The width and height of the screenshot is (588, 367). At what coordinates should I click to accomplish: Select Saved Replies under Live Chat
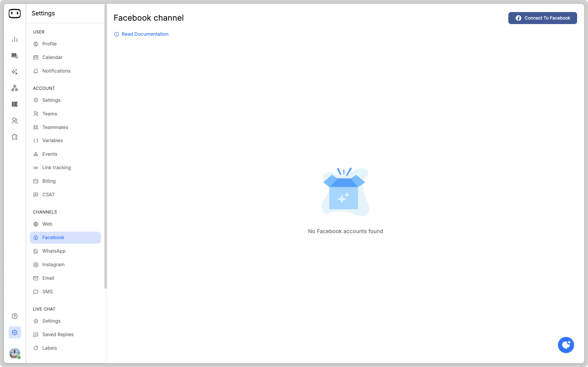pyautogui.click(x=58, y=335)
